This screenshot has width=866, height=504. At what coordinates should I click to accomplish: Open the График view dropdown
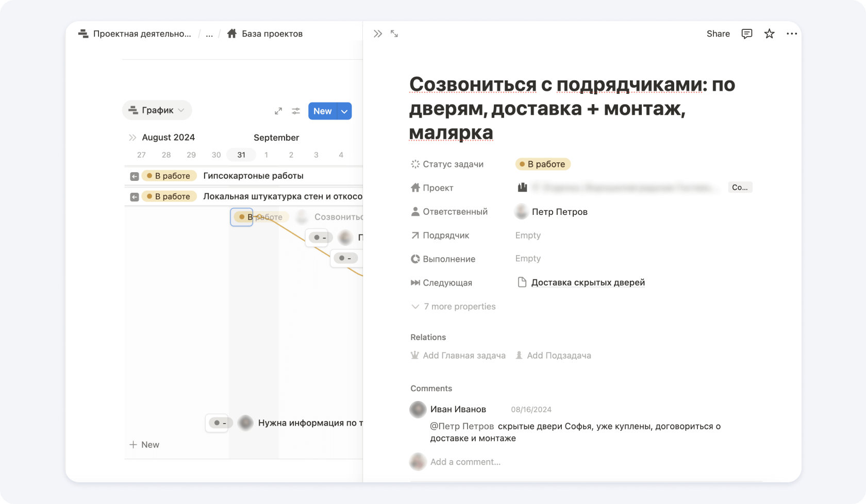[157, 110]
